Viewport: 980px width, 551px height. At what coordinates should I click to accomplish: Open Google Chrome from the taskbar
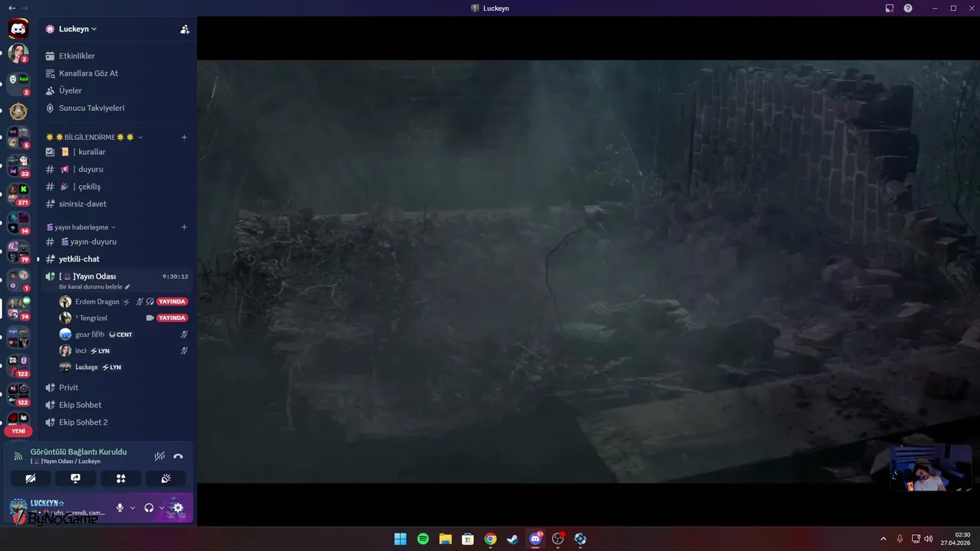[490, 539]
